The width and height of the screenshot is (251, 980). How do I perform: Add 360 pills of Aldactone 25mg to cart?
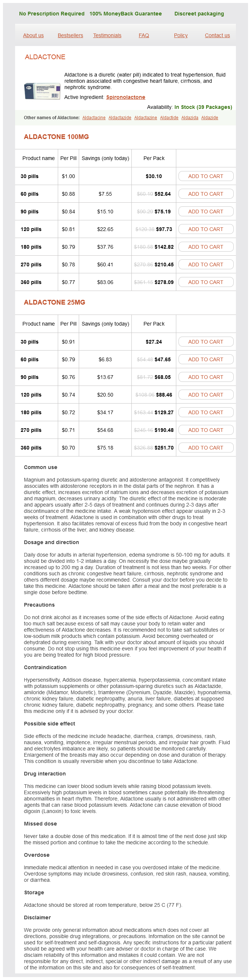coord(206,448)
